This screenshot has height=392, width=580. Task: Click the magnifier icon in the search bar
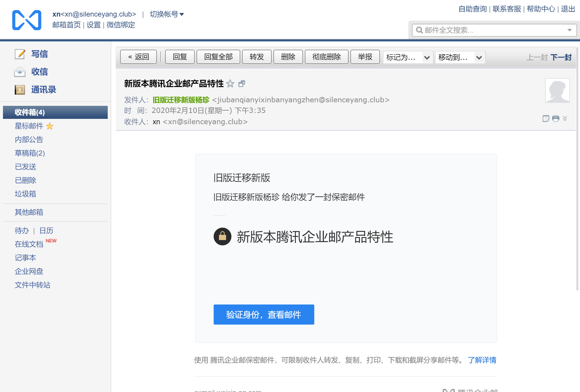(420, 30)
